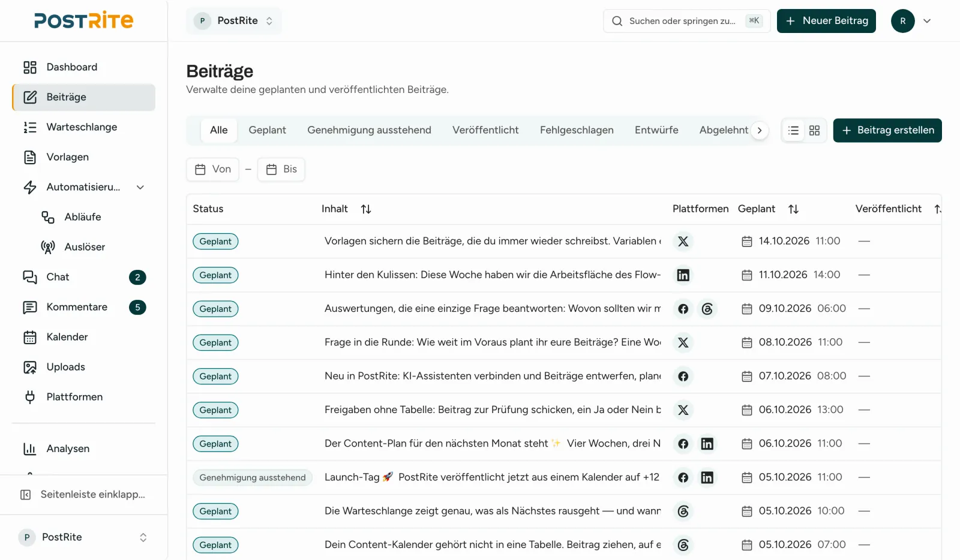Open the Entwürfe tab

(656, 130)
